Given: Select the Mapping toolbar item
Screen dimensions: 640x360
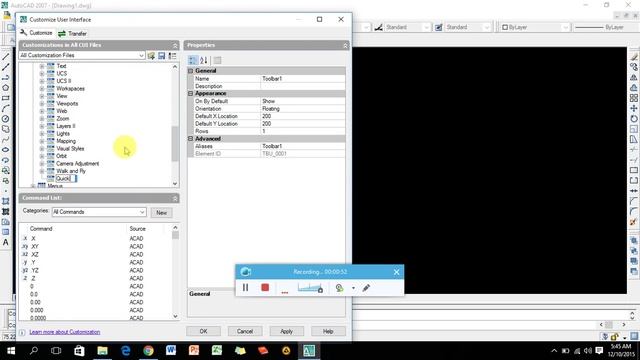Looking at the screenshot, I should (x=66, y=141).
